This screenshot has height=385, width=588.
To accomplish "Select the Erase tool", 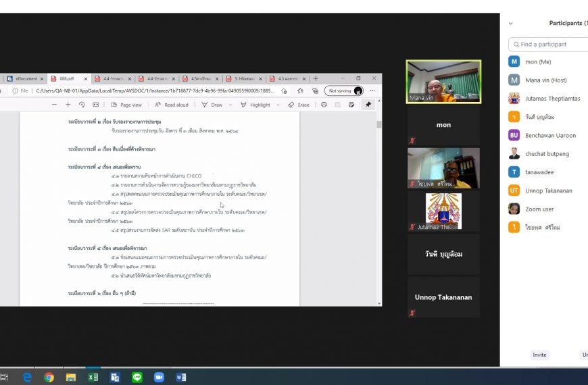I will tap(299, 105).
